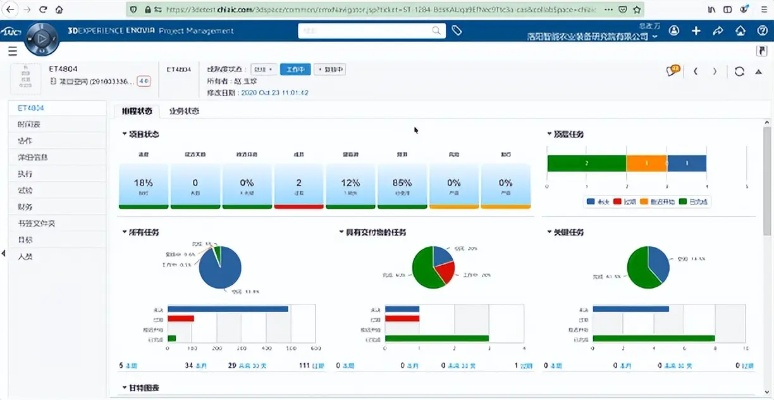Click the 工作中 status button
The image size is (774, 400).
click(x=295, y=70)
